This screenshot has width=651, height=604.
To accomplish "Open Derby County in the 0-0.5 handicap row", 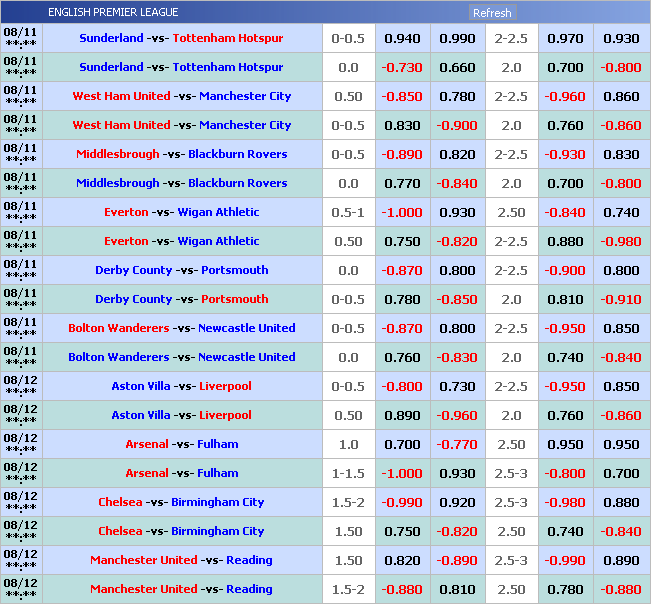I will tap(133, 299).
